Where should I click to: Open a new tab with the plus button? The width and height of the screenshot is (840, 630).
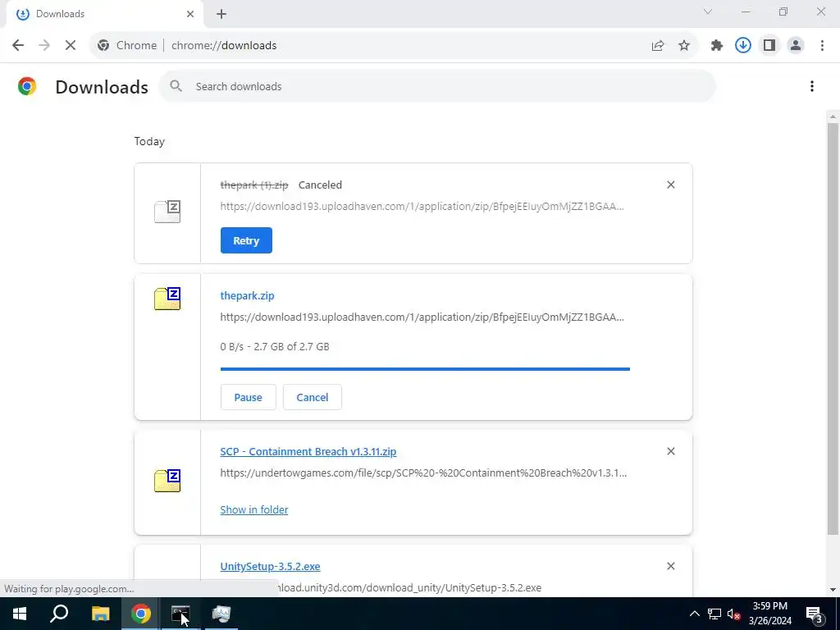tap(221, 14)
